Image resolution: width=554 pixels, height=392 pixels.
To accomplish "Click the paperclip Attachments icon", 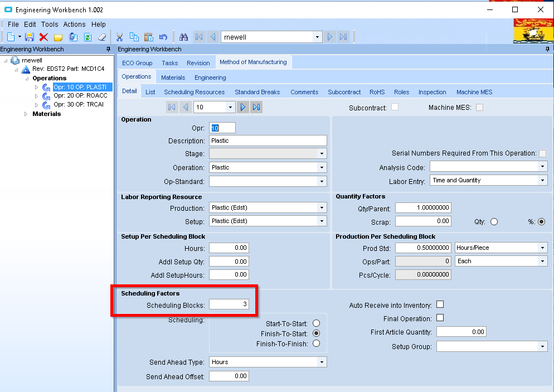I will (x=72, y=37).
